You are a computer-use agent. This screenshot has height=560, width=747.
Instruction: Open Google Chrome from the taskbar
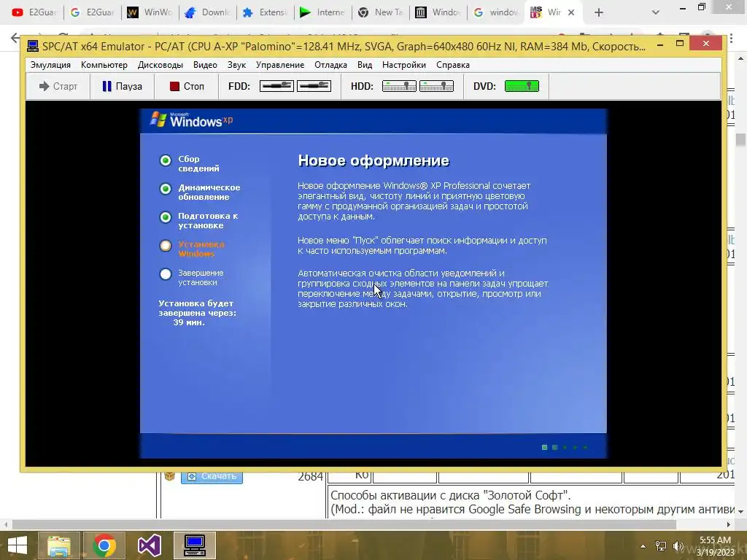click(x=104, y=545)
